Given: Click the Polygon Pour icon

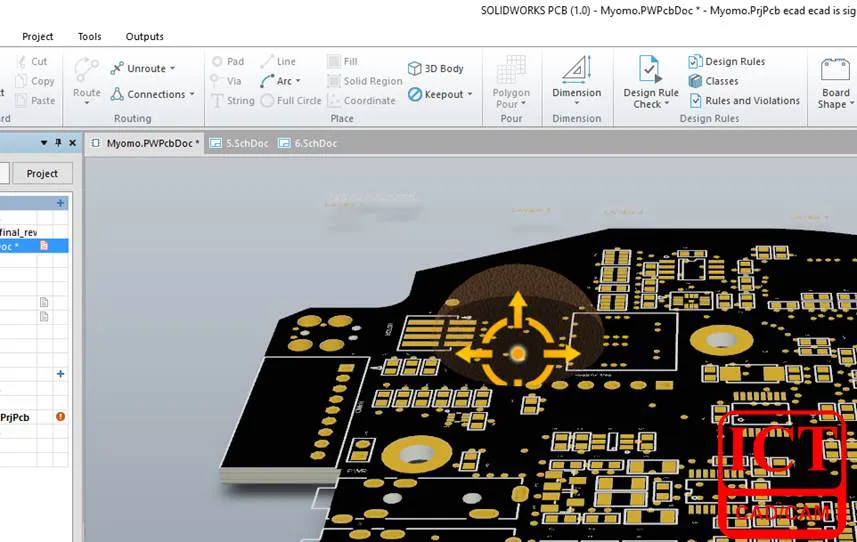Looking at the screenshot, I should [x=511, y=70].
